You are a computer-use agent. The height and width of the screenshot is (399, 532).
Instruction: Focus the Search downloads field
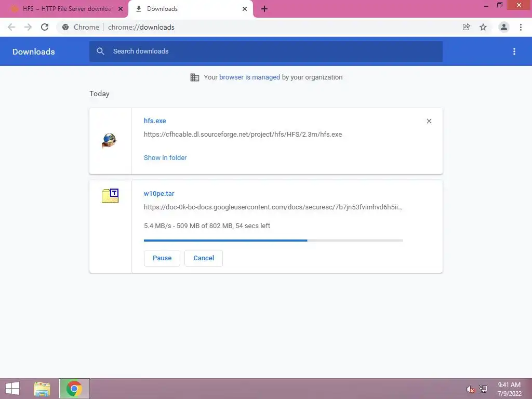pyautogui.click(x=266, y=51)
